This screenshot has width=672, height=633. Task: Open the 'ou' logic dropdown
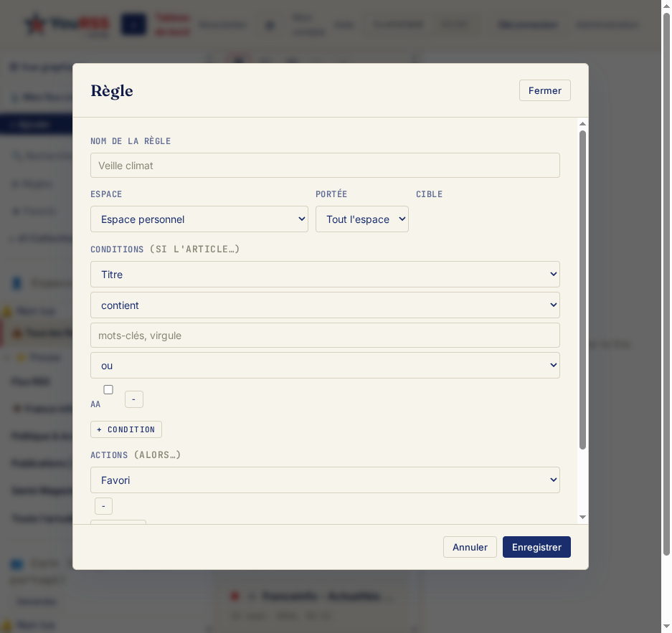[x=325, y=366]
